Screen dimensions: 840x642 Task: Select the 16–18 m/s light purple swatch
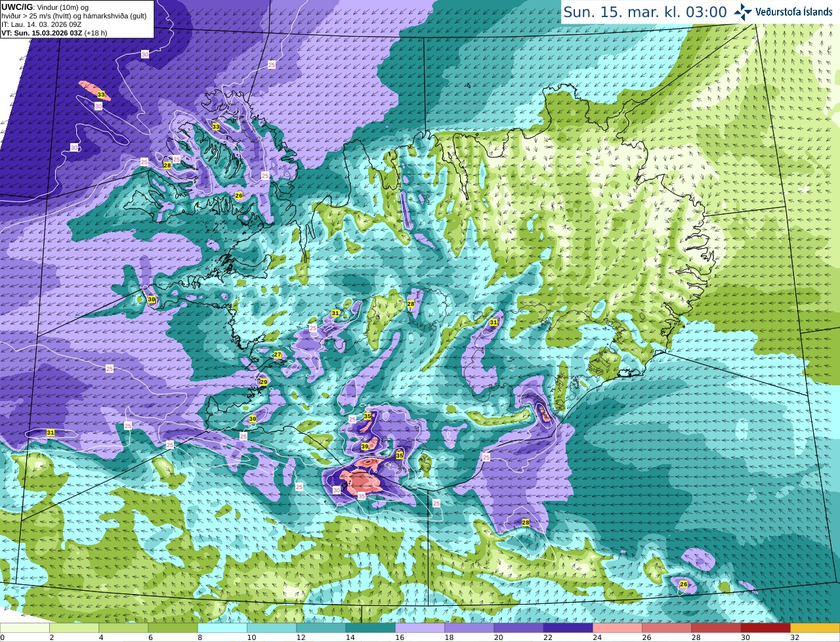coord(420,628)
